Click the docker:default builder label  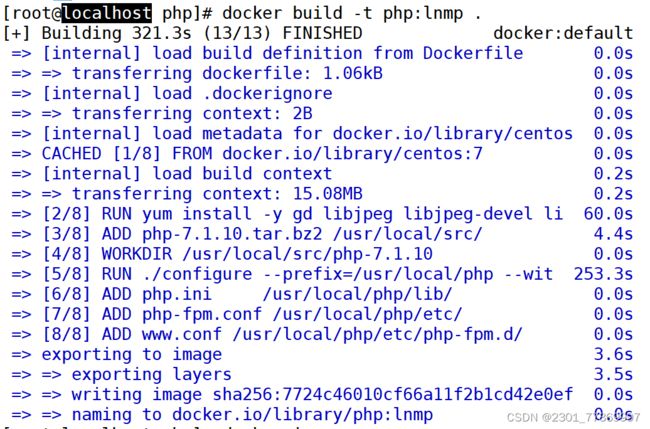click(x=563, y=33)
